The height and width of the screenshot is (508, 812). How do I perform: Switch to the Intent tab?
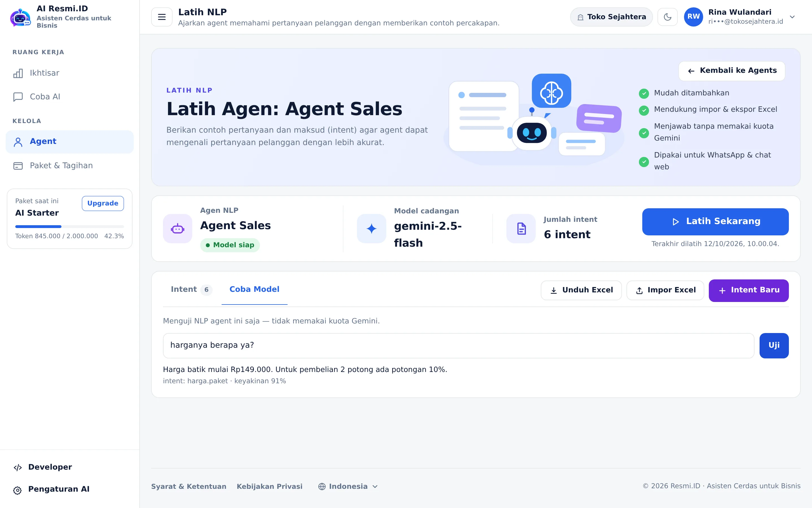pyautogui.click(x=191, y=290)
